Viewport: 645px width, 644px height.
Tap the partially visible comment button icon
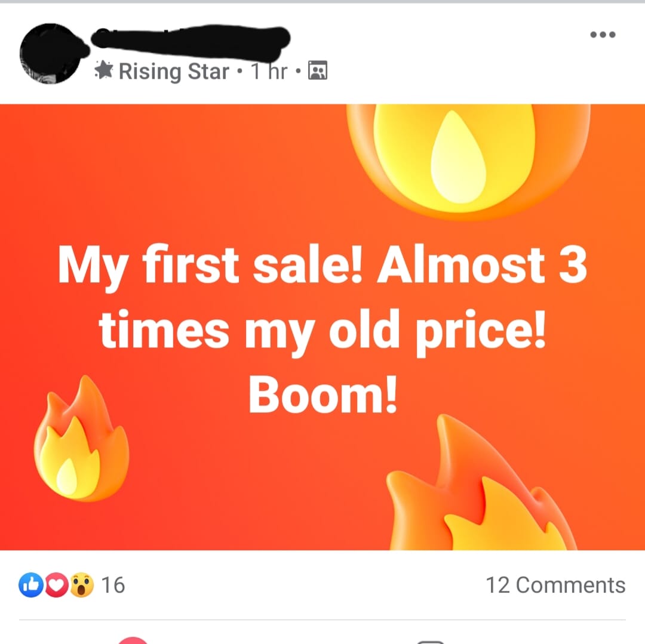tap(430, 642)
